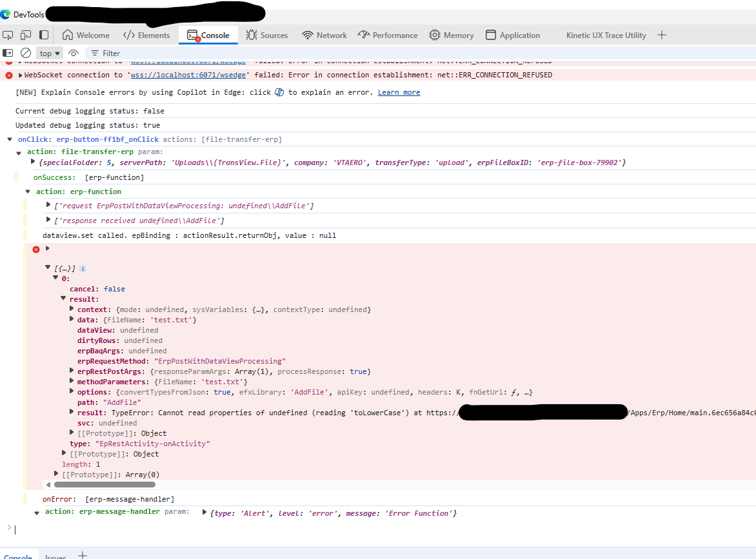Viewport: 756px width, 559px height.
Task: Open the 'top' JavaScript context dropdown
Action: click(x=50, y=54)
